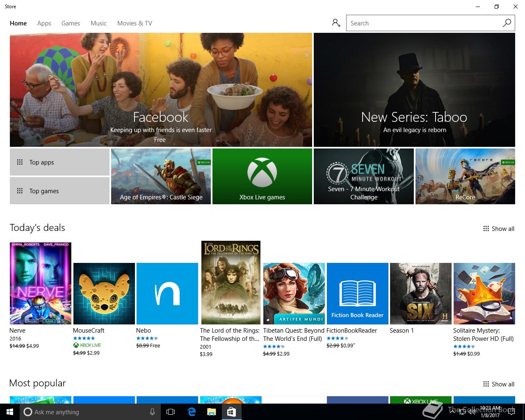
Task: Open Seven - 7 Minute Workout Challenge tile
Action: pos(363,176)
